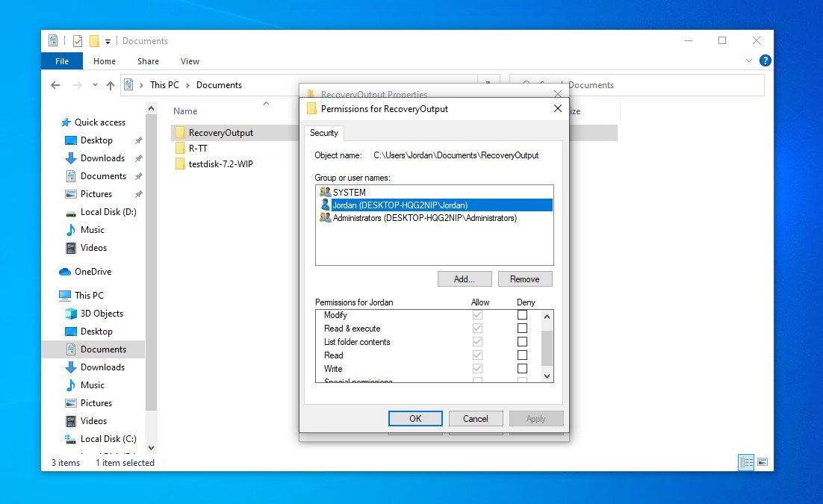Switch to the Share ribbon tab
The width and height of the screenshot is (823, 504).
pos(148,60)
